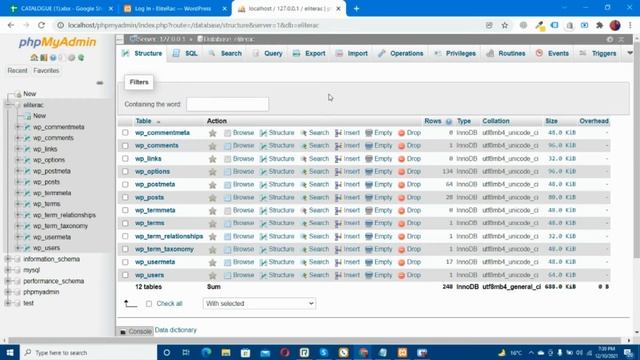The image size is (640, 360).
Task: Reload the browser page
Action: tap(41, 25)
